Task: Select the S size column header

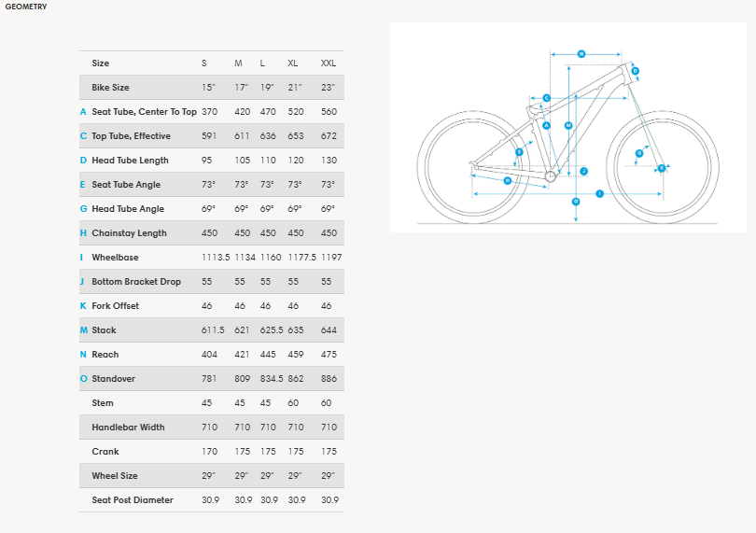Action: pyautogui.click(x=204, y=63)
